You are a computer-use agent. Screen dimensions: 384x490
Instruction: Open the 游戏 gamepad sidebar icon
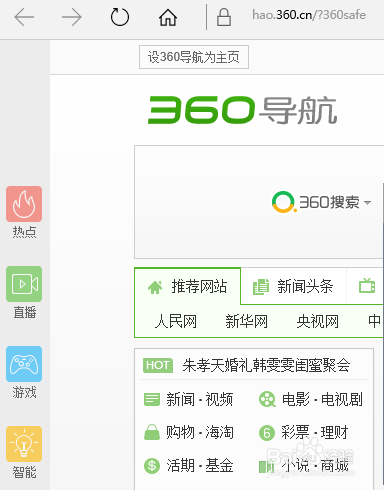(x=24, y=364)
